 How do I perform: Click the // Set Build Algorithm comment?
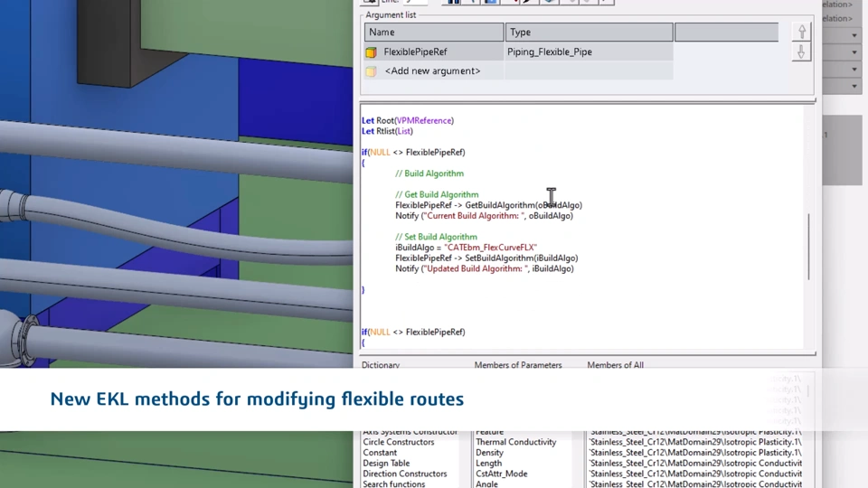click(436, 237)
